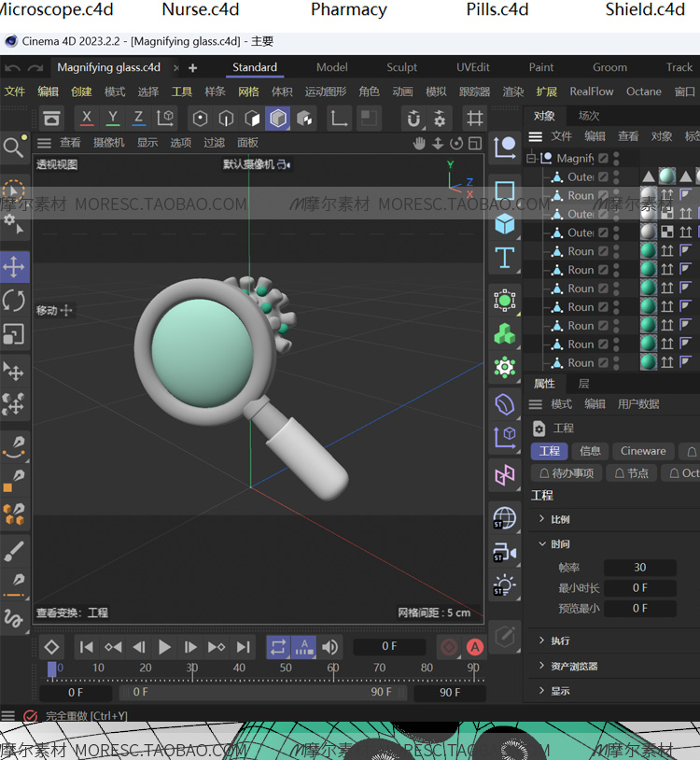Image resolution: width=700 pixels, height=760 pixels.
Task: Collapse the Magnifying glass object tree
Action: pos(531,159)
